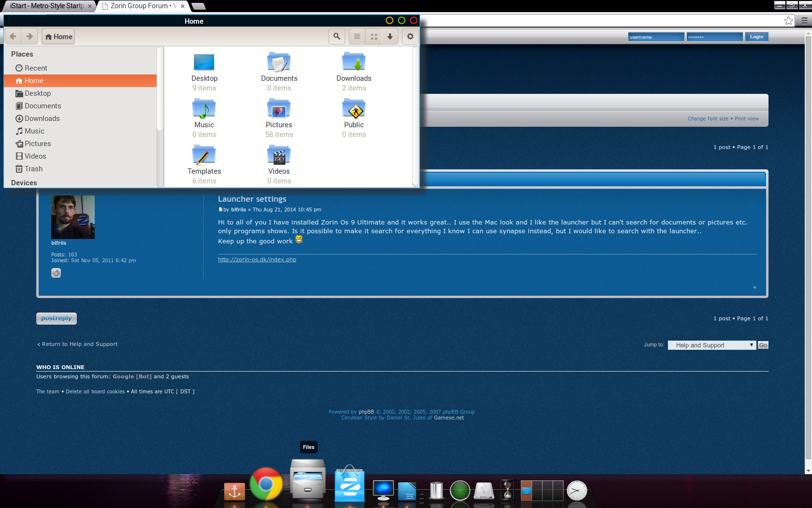Open the Templates folder icon
Viewport: 812px width, 508px height.
(x=204, y=156)
